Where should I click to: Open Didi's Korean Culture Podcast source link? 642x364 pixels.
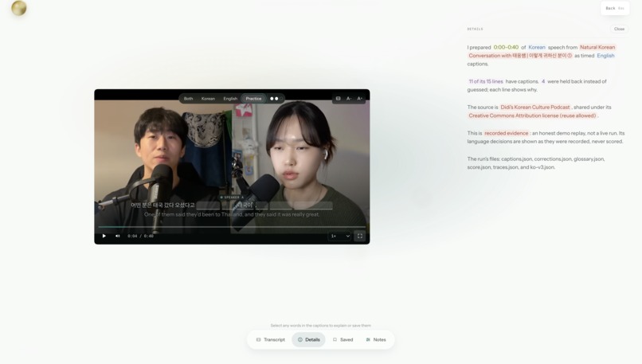click(x=535, y=108)
